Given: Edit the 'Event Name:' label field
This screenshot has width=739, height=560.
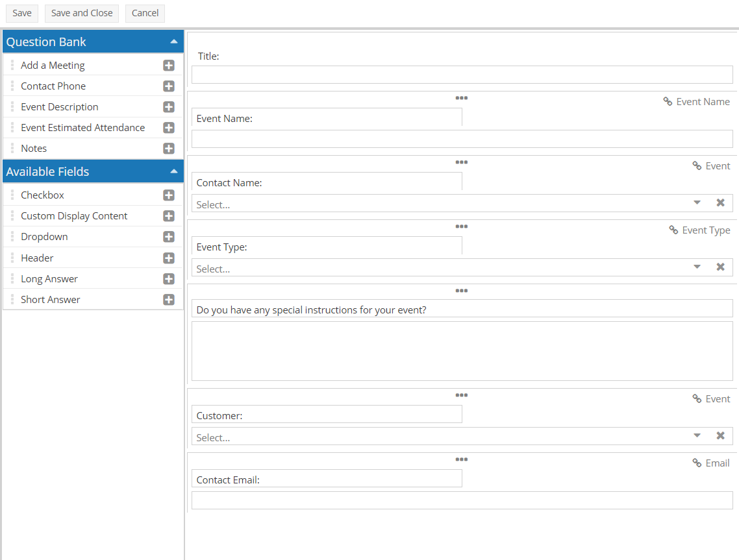Looking at the screenshot, I should [327, 117].
